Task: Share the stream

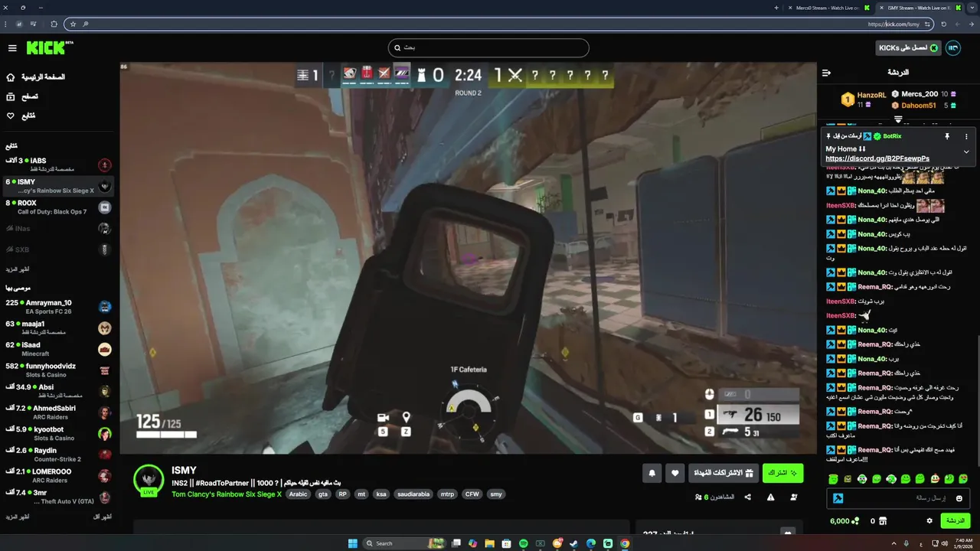Action: tap(748, 497)
